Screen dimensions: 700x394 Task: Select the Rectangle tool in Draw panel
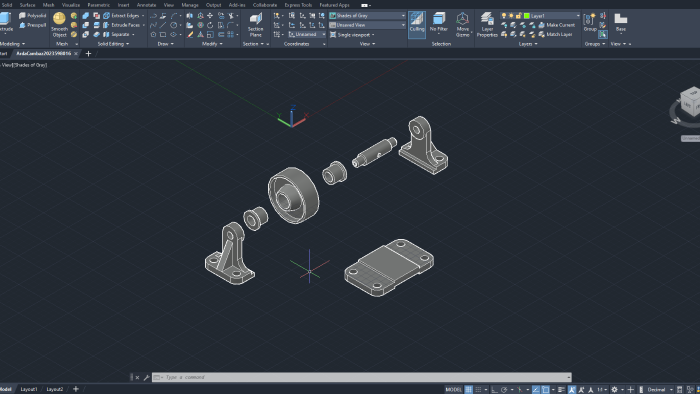coord(163,34)
